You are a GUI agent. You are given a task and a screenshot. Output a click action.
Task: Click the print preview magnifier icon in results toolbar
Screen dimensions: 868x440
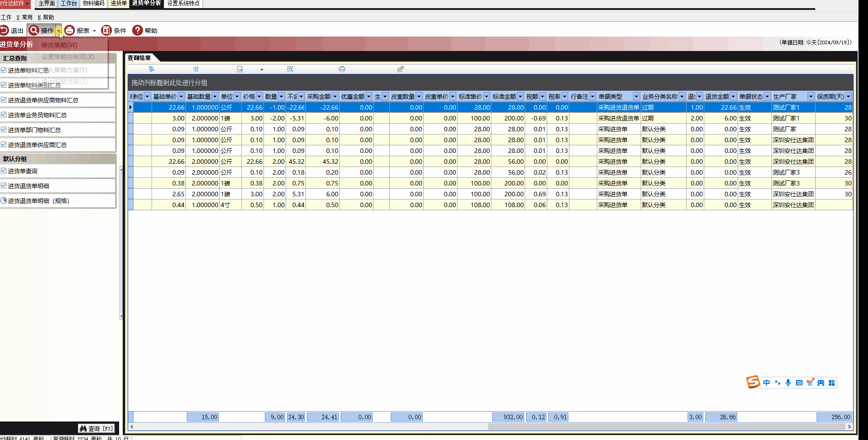[x=290, y=69]
